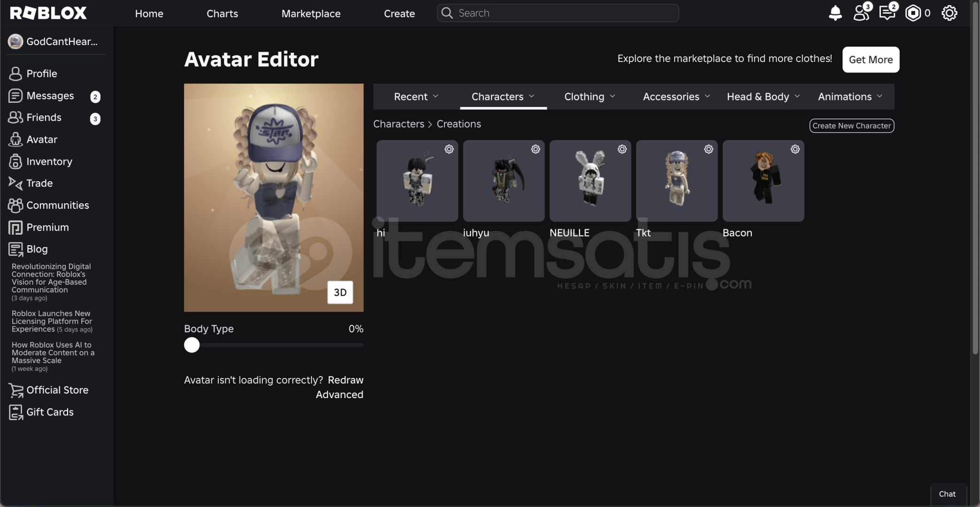Open the Chat panel button
The image size is (980, 507).
tap(947, 494)
